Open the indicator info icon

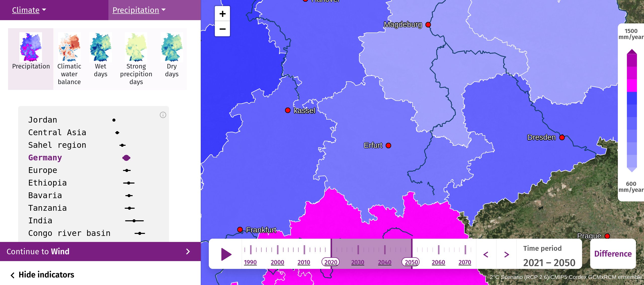coord(163,115)
